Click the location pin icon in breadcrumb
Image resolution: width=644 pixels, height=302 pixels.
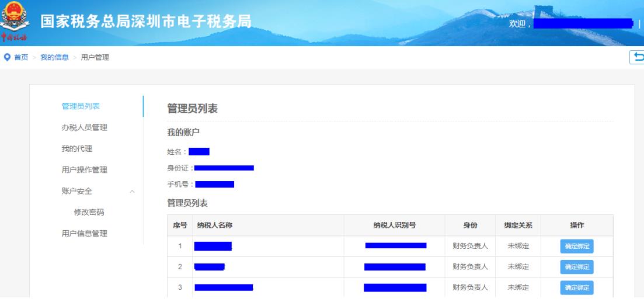7,57
